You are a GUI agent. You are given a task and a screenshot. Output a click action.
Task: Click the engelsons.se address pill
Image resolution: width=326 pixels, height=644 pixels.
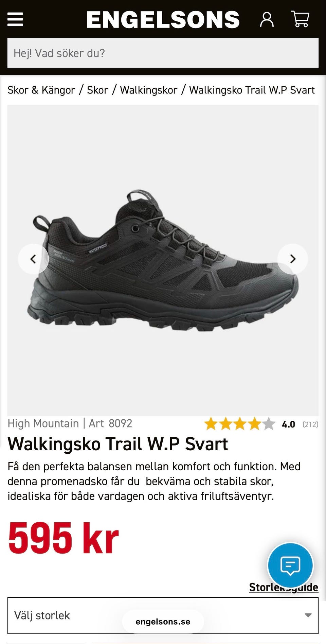click(163, 622)
